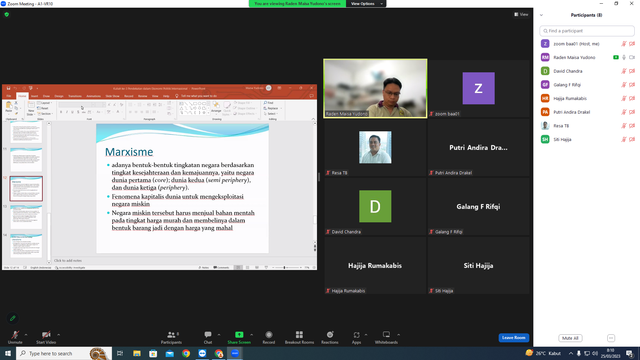Select Resa T8 in participants list

click(587, 126)
